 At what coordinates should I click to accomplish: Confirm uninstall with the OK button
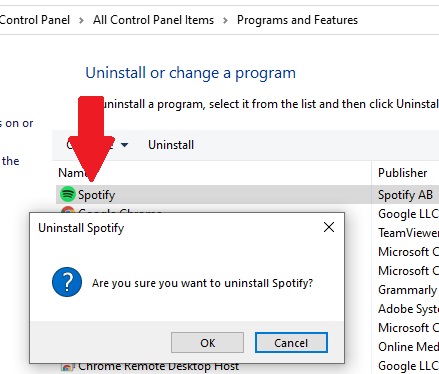(x=207, y=343)
